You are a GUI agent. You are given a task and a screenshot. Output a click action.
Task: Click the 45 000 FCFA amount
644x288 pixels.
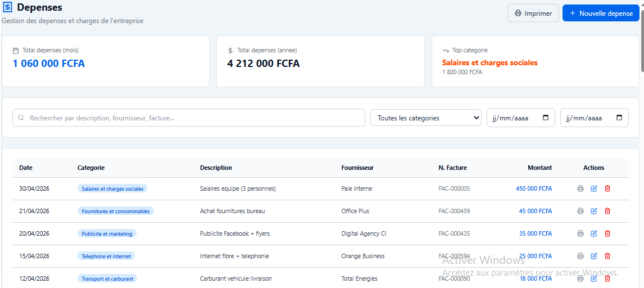coord(536,211)
